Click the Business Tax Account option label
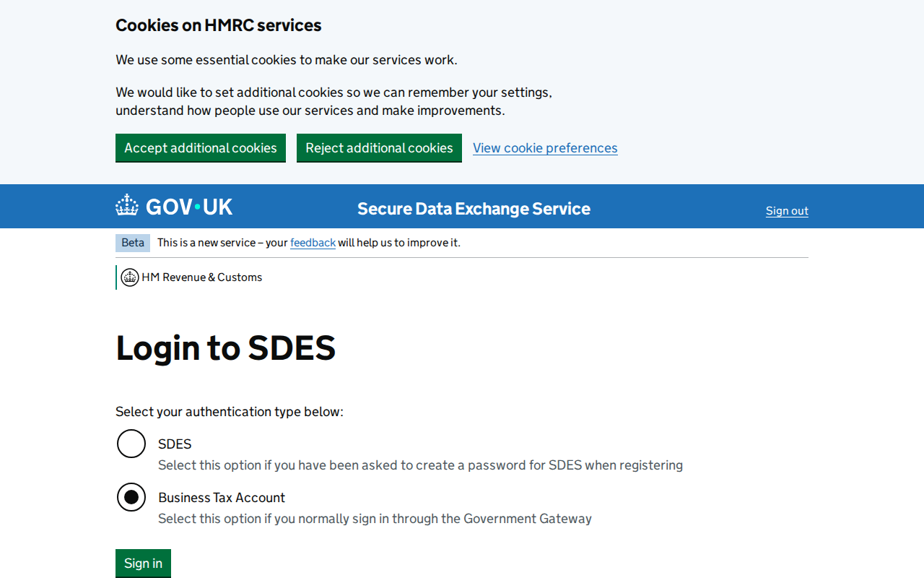Screen dimensions: 924x578 click(221, 497)
